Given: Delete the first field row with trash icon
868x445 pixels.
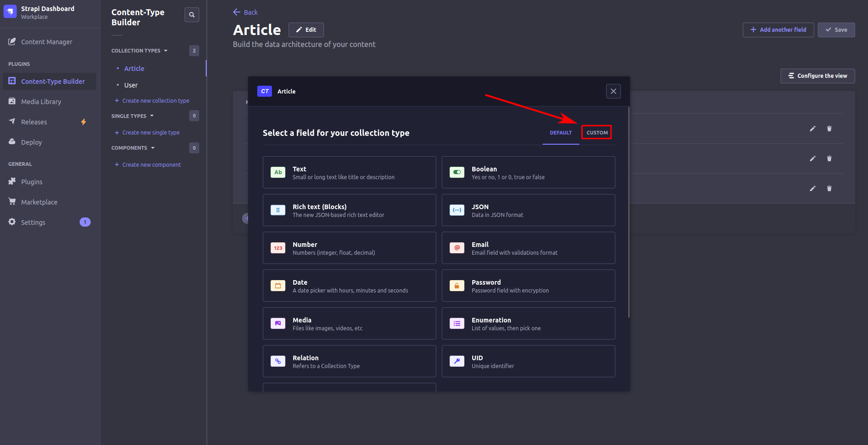Looking at the screenshot, I should pyautogui.click(x=829, y=129).
